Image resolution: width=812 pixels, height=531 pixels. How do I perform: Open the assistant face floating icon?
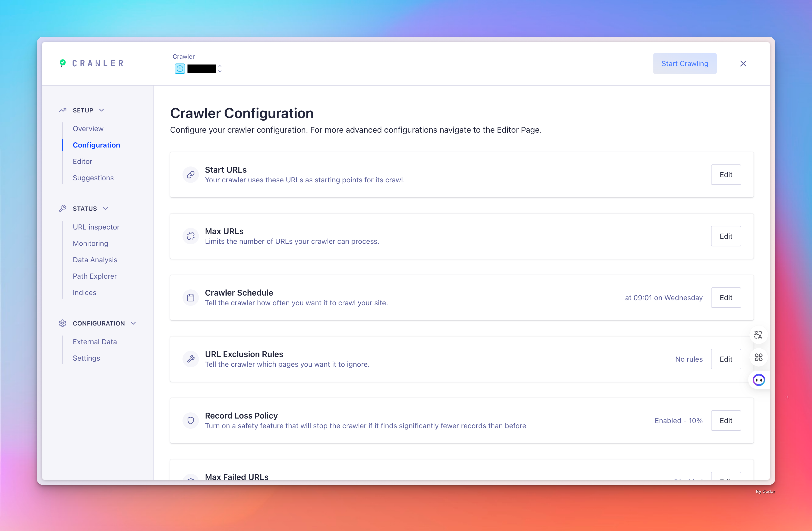coord(759,380)
